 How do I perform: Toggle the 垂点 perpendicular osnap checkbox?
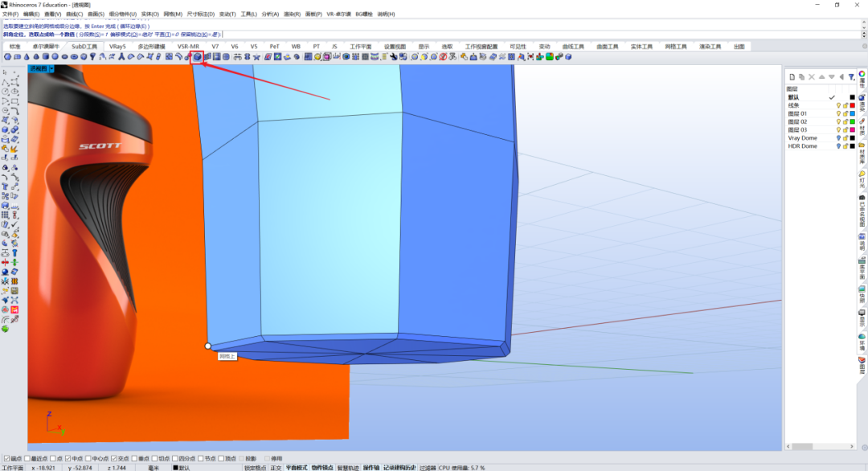click(134, 458)
